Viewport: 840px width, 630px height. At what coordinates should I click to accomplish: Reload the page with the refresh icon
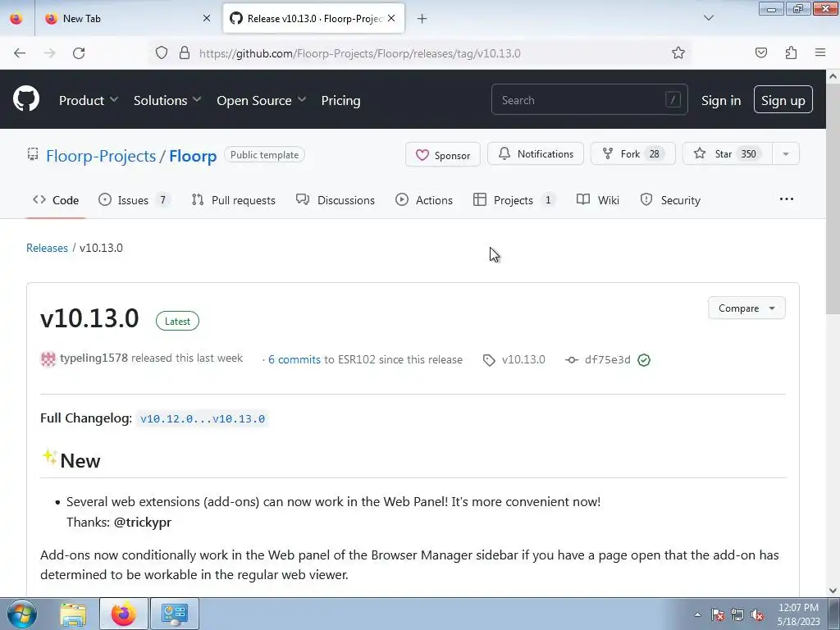tap(79, 53)
